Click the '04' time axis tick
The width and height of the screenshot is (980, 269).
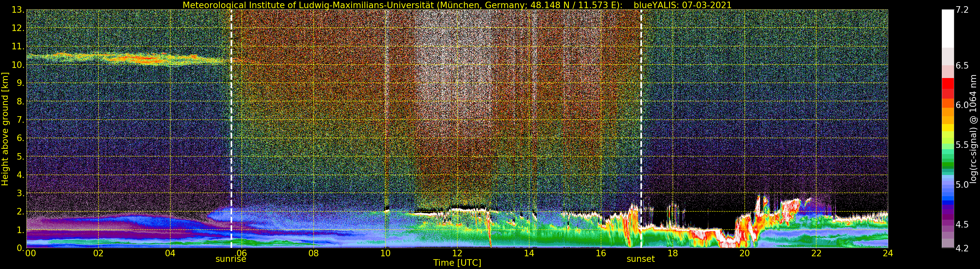click(x=170, y=253)
